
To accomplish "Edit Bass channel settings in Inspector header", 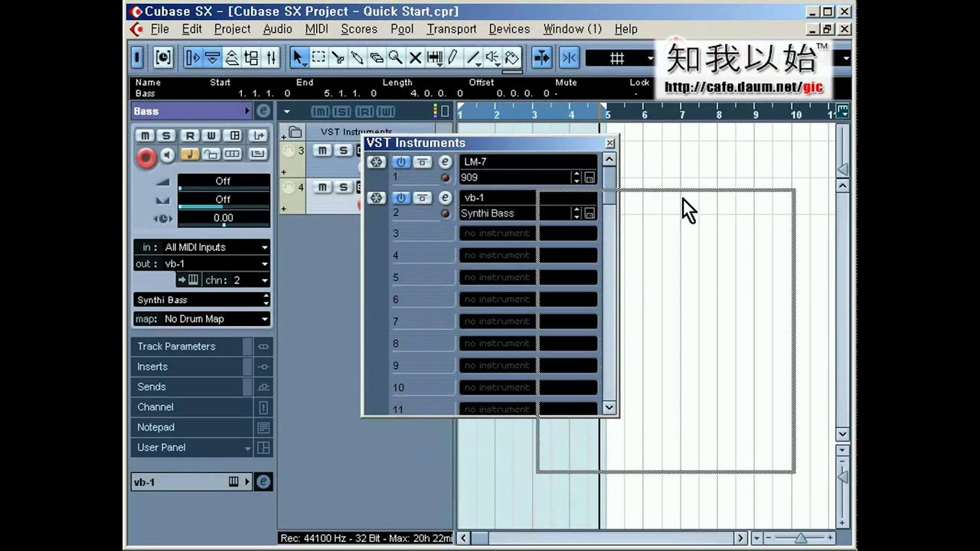I will [263, 111].
